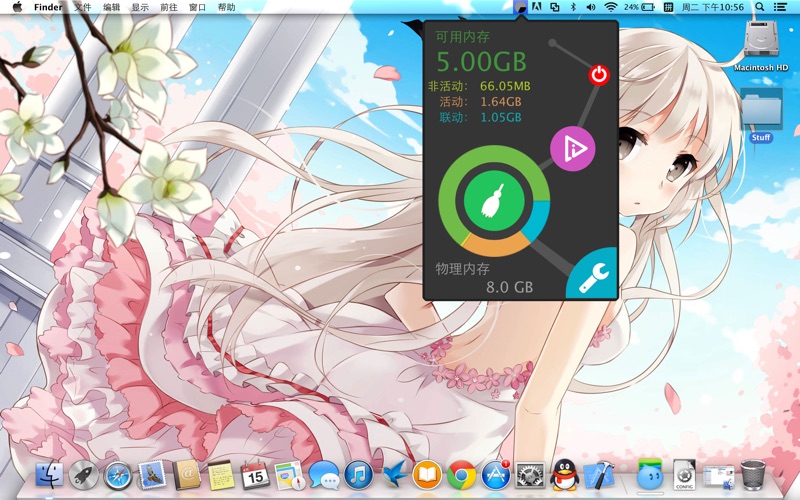800x500 pixels.
Task: Open Spotlight search magnifier
Action: tap(760, 7)
